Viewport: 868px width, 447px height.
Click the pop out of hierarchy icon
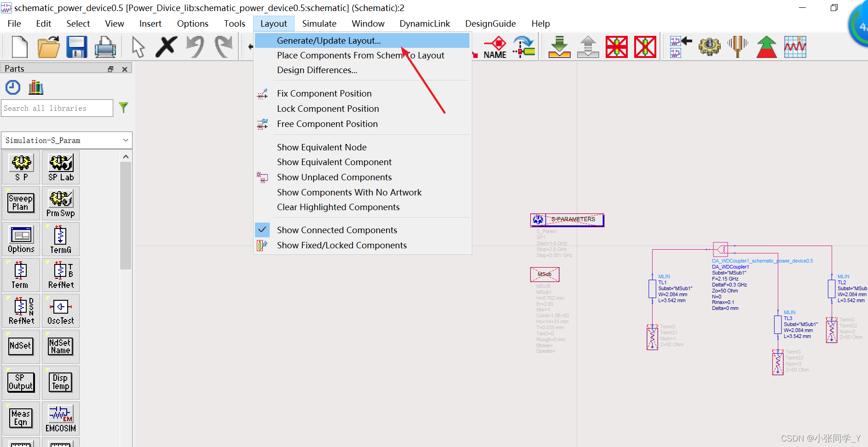588,46
